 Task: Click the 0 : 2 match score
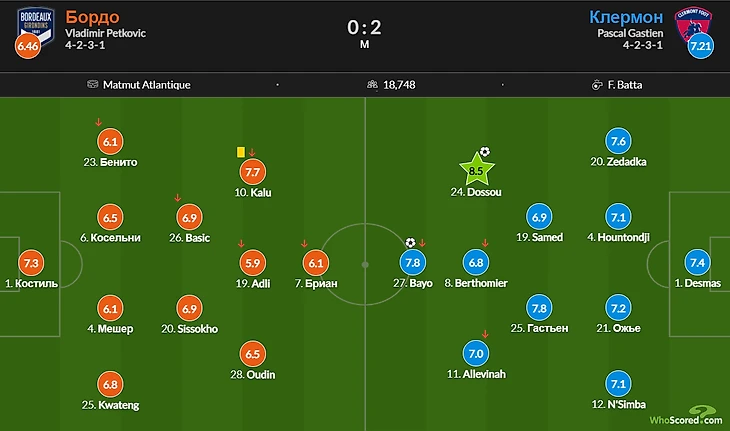[364, 24]
